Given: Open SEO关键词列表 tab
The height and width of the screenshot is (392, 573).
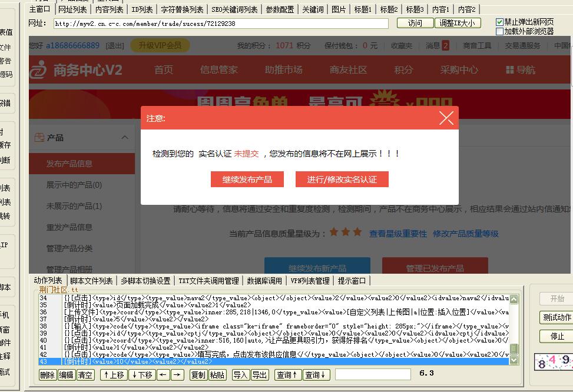Looking at the screenshot, I should (x=234, y=9).
